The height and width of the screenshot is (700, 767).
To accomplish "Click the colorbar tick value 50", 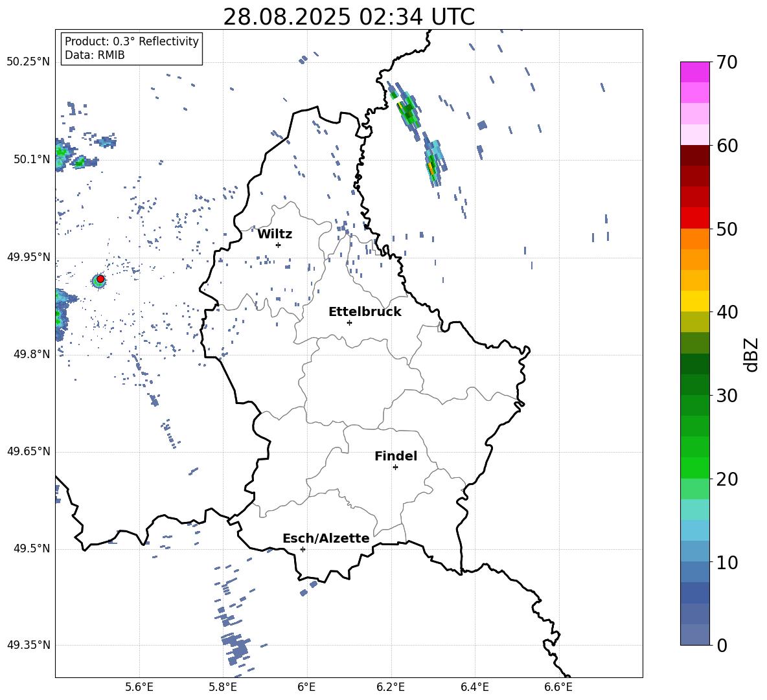I will click(727, 229).
